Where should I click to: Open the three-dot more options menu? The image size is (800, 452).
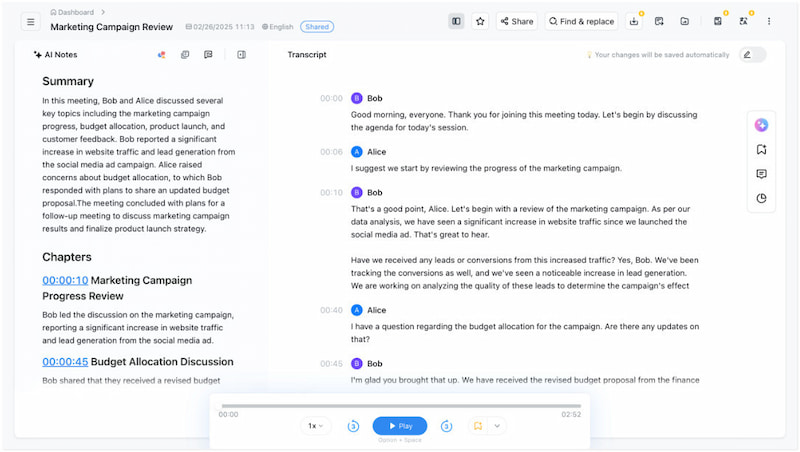769,21
